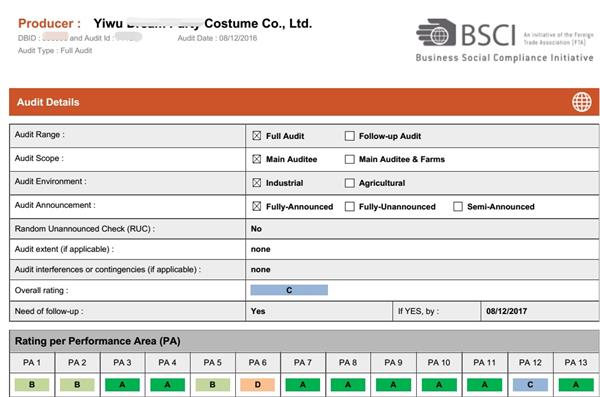Toggle the Main Auditee checkbox
Image resolution: width=600 pixels, height=397 pixels.
[x=256, y=159]
